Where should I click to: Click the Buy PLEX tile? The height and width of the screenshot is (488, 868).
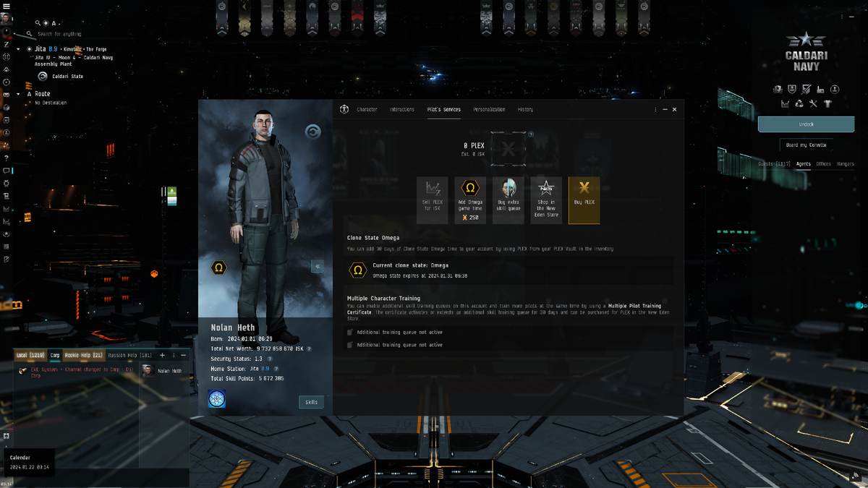point(584,200)
